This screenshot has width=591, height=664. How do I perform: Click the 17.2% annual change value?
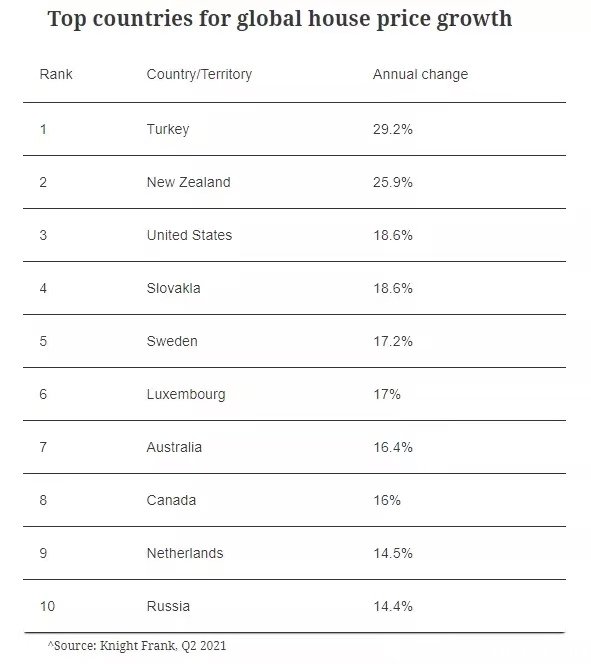pyautogui.click(x=392, y=341)
